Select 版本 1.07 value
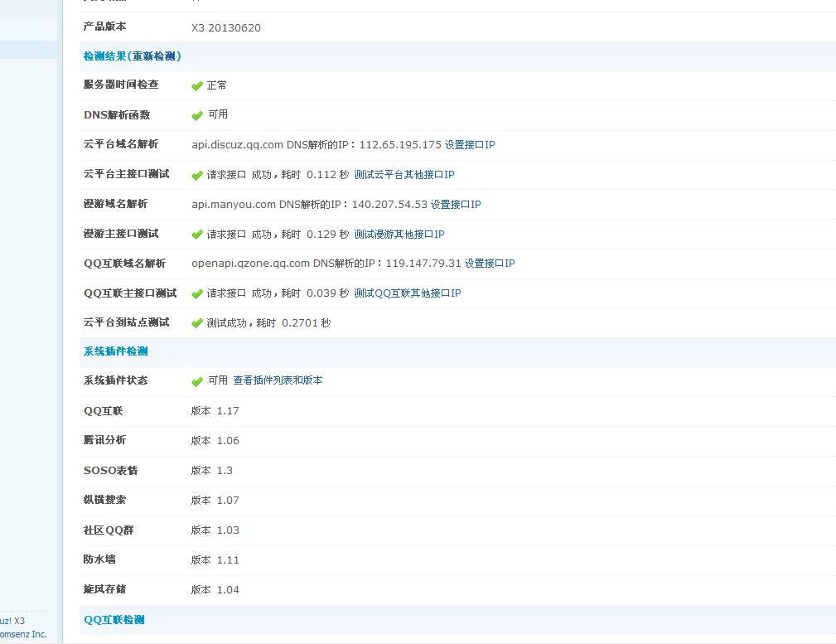The height and width of the screenshot is (644, 836). [x=215, y=501]
